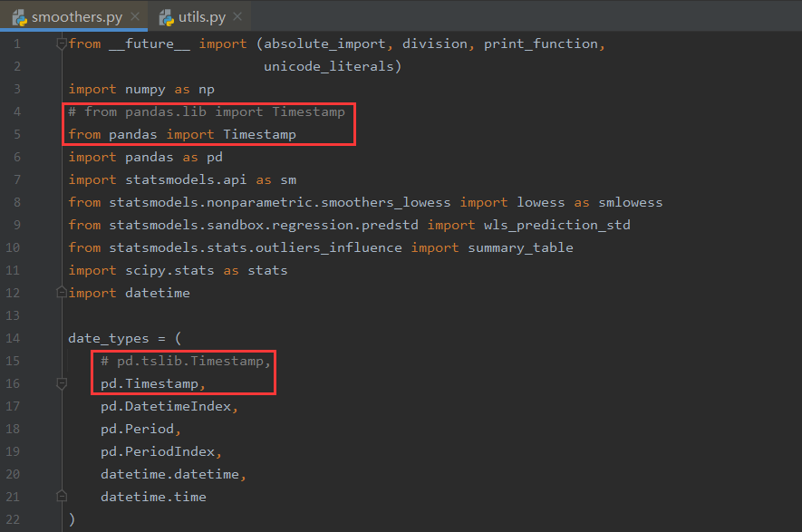Click 'statsmodels.api' on line 7

[x=186, y=179]
